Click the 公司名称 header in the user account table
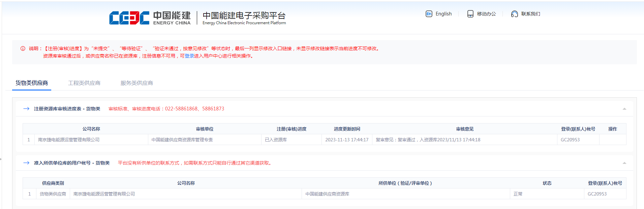 [x=186, y=183]
